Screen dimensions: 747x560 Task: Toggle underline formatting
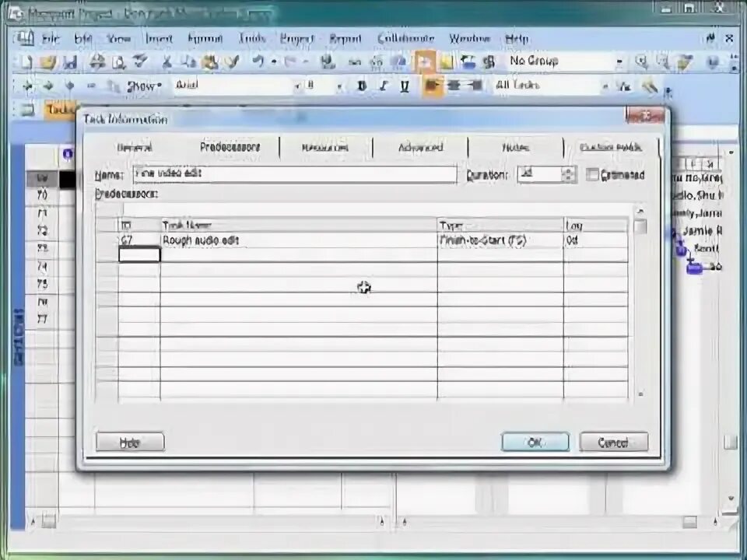(x=403, y=86)
